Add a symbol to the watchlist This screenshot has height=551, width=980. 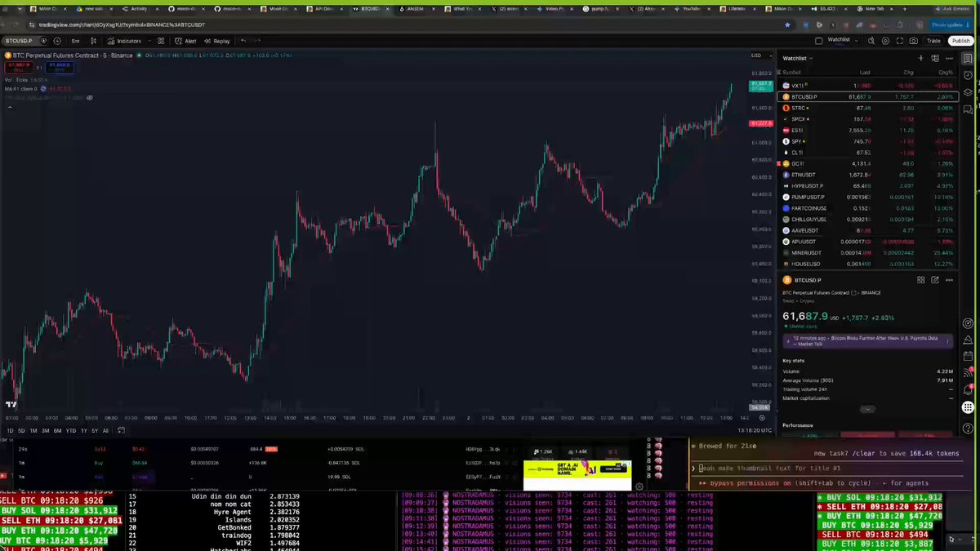coord(921,59)
